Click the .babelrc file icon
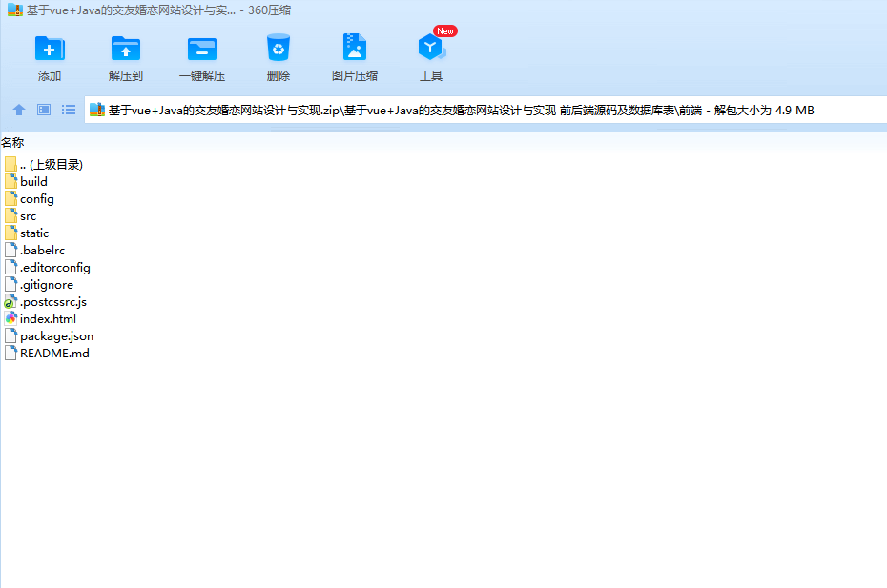This screenshot has height=588, width=887. pyautogui.click(x=10, y=250)
